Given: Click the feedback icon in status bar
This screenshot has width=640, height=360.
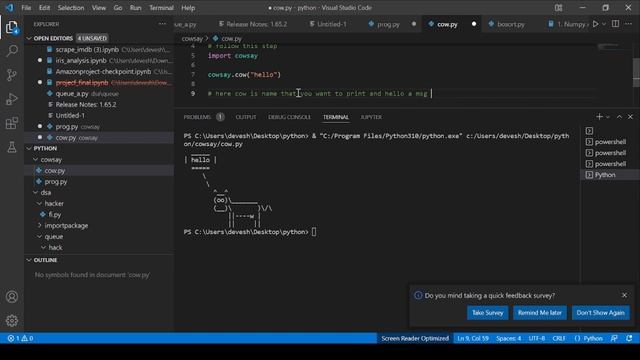Looking at the screenshot, I should [614, 338].
